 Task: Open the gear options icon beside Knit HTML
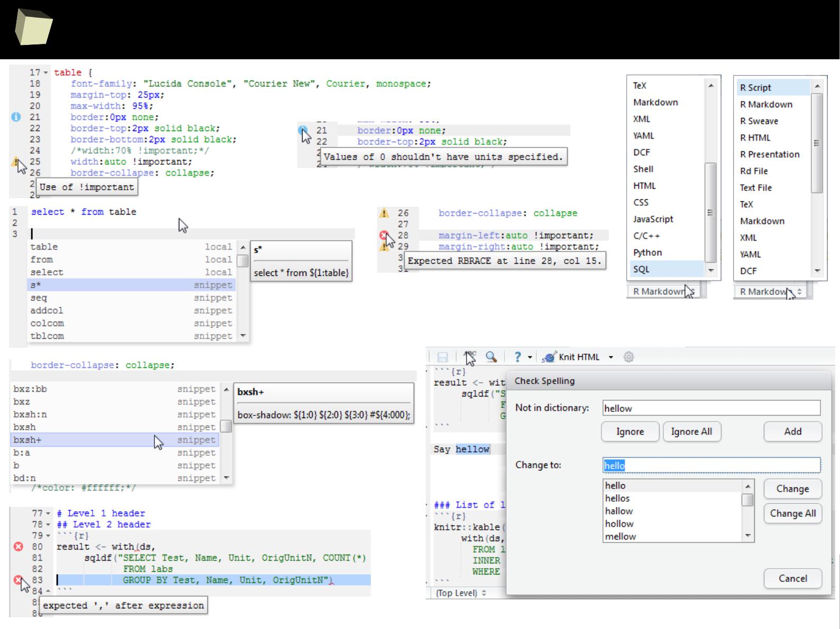(x=628, y=357)
